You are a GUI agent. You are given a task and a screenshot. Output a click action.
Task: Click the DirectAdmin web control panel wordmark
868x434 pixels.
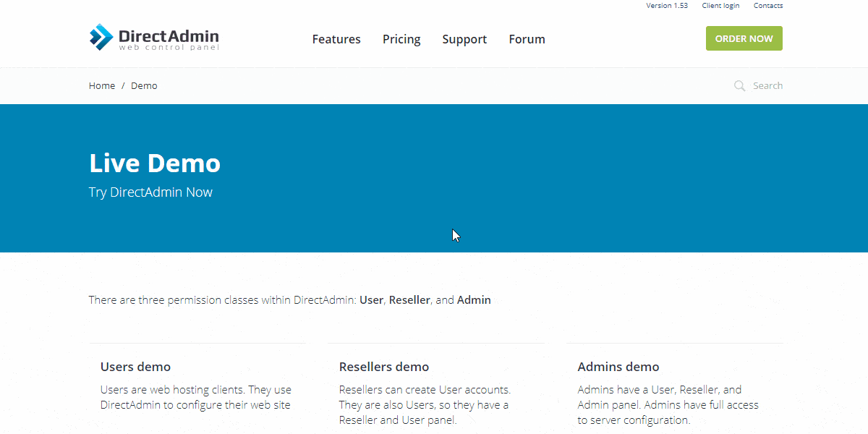click(x=169, y=39)
